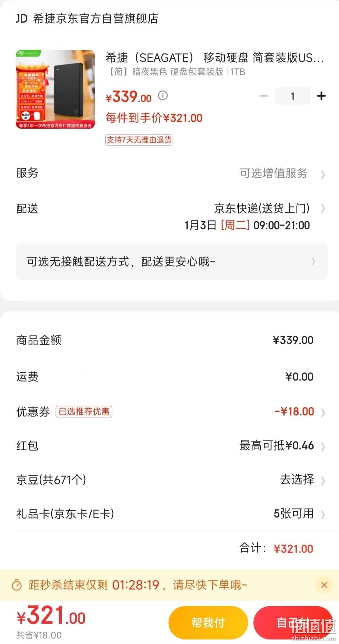
Task: Tap the 支持7天无理由退货 tag
Action: click(139, 140)
